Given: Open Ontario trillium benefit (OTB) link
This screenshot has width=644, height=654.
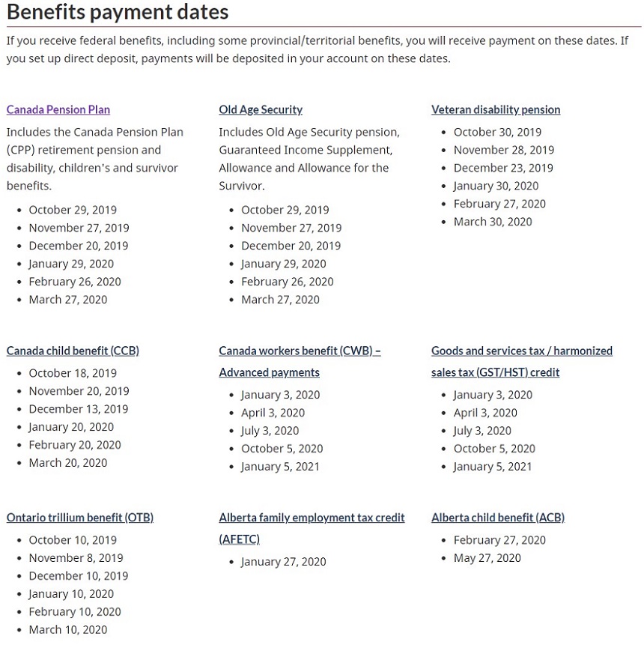Looking at the screenshot, I should click(x=80, y=518).
